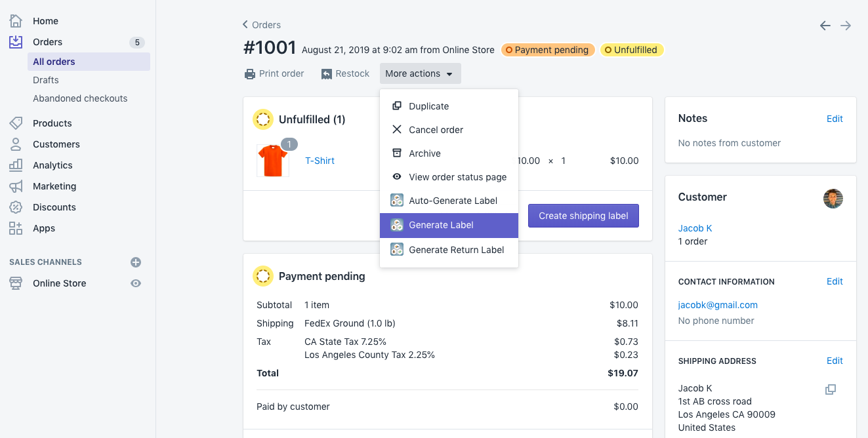Click the customer avatar photo
868x438 pixels.
pyautogui.click(x=833, y=199)
